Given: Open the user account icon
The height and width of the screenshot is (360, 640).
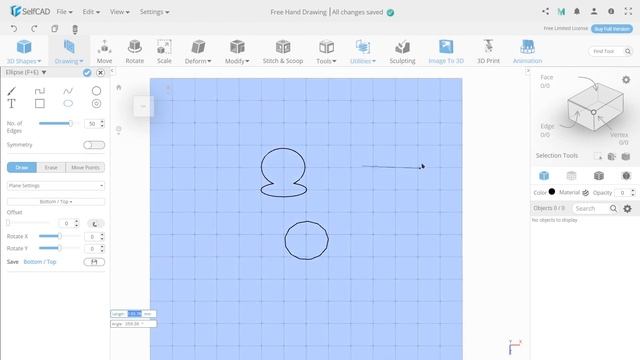Looking at the screenshot, I should [x=594, y=11].
